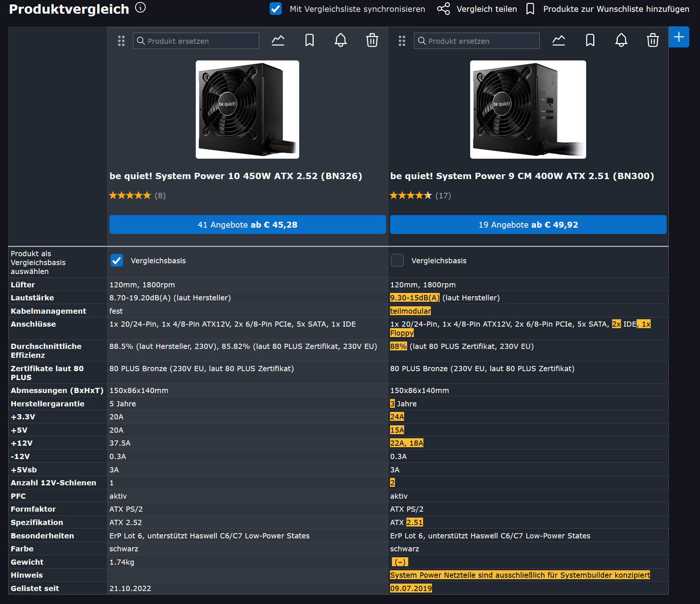Open be quiet! System Power 9 CM 400W title link

(x=522, y=176)
